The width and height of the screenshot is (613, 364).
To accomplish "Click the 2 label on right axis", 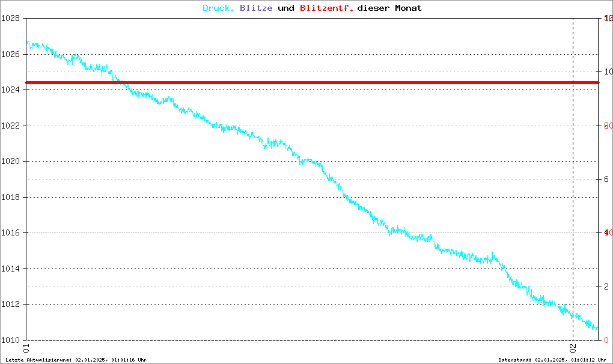I will tap(606, 287).
